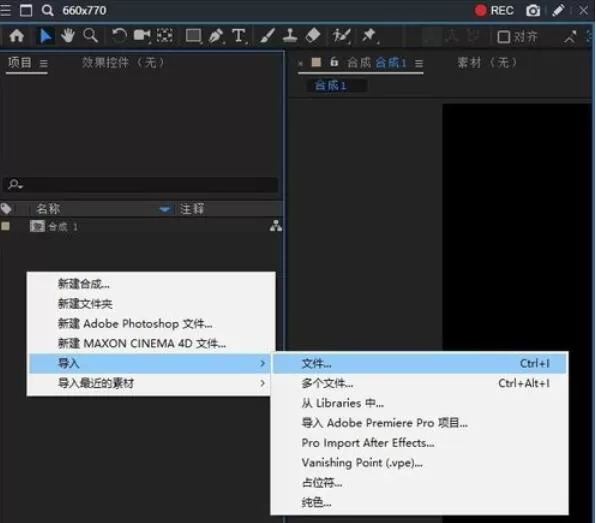Click the 合成1 breadcrumb button in the viewer
This screenshot has width=596, height=523.
(x=336, y=86)
